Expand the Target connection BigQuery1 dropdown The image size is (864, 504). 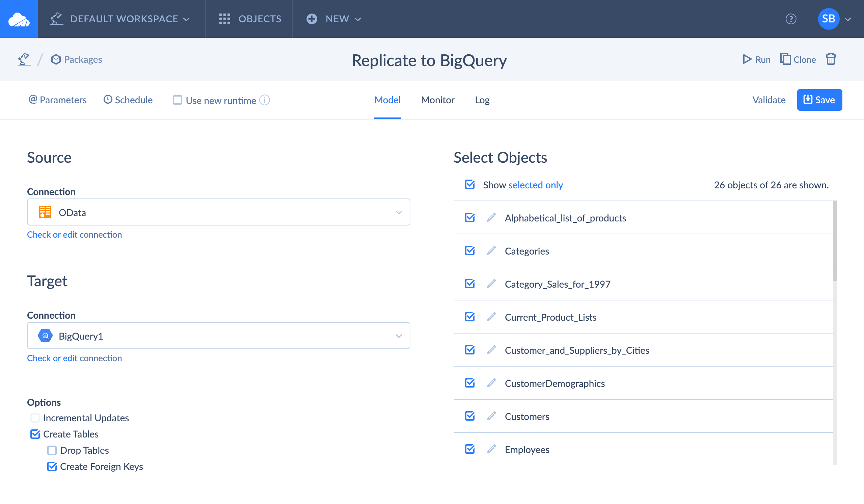[218, 336]
